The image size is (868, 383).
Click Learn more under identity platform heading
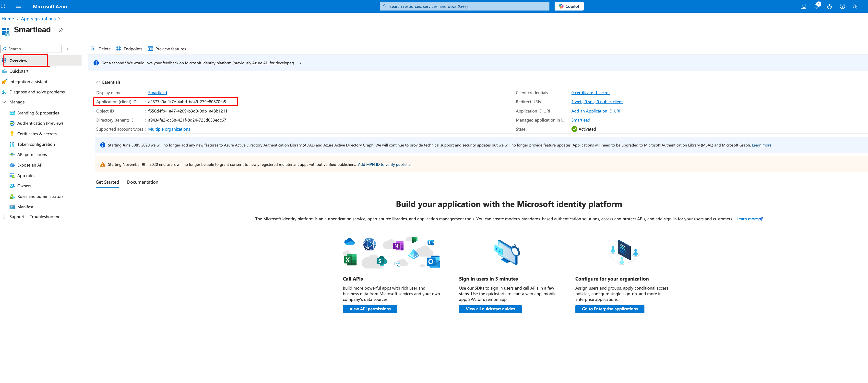pos(749,219)
